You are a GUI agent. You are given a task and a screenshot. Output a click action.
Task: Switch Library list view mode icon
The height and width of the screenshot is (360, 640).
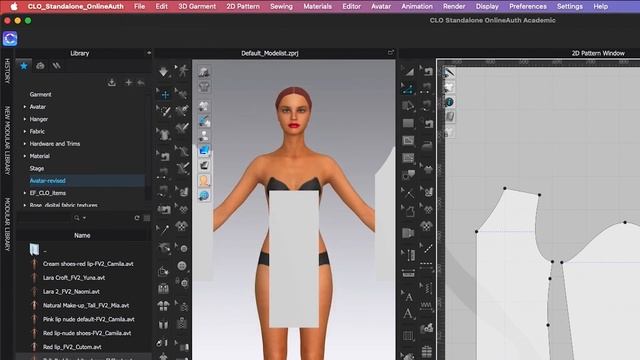[x=147, y=218]
